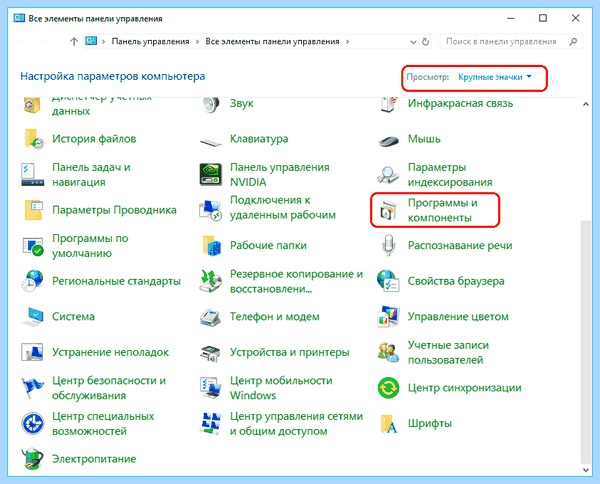Open the Рабочие папки icon
The image size is (600, 484).
pos(211,246)
